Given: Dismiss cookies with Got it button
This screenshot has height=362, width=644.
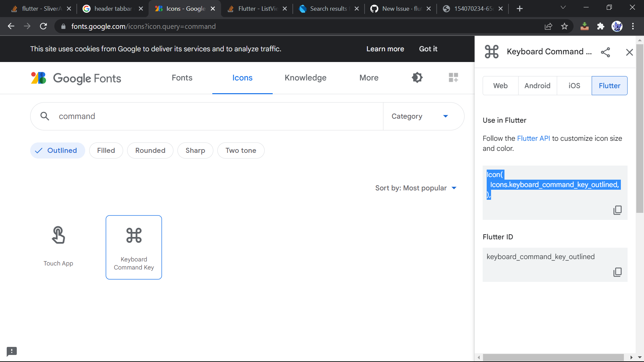Looking at the screenshot, I should click(428, 49).
